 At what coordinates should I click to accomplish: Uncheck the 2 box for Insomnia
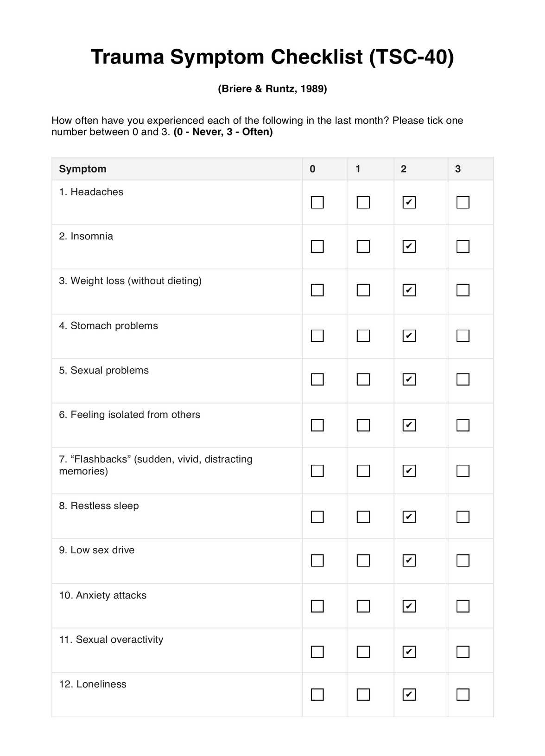coord(409,246)
